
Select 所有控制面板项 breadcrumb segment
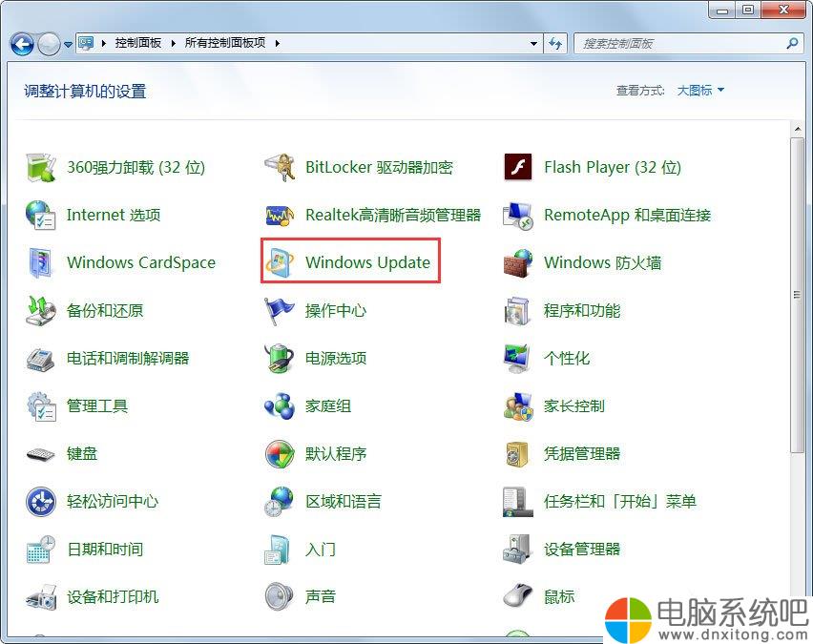[225, 43]
